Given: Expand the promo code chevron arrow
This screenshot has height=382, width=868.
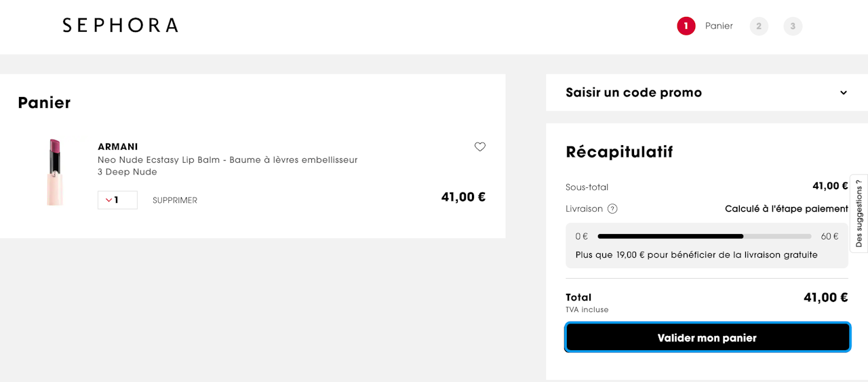Looking at the screenshot, I should (844, 93).
